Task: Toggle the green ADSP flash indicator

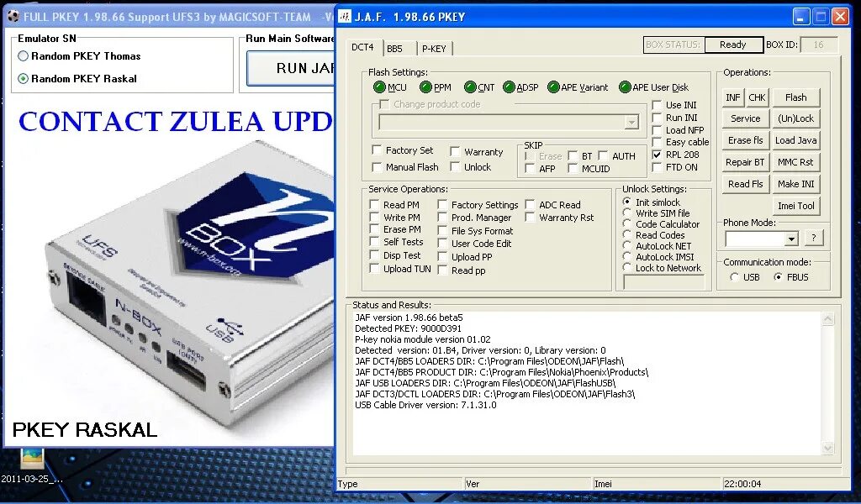Action: click(x=509, y=87)
